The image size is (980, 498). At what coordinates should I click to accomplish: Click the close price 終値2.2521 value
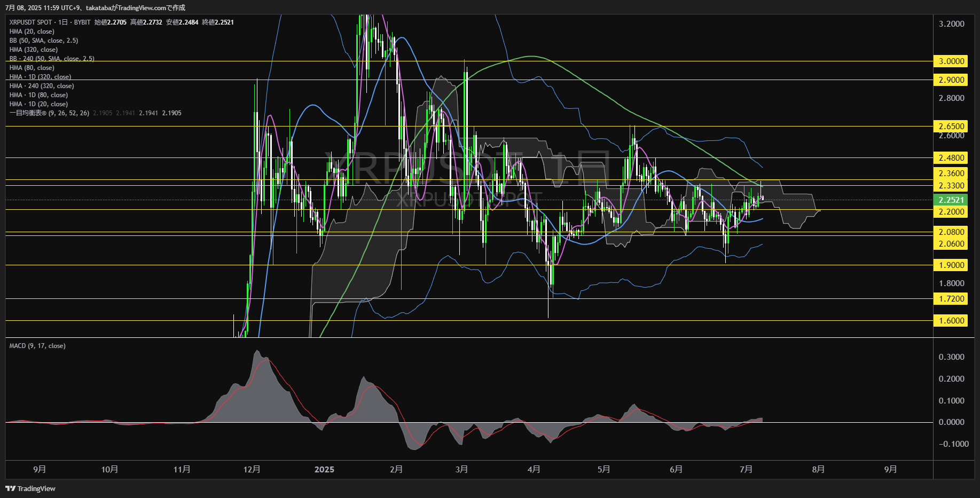click(x=218, y=22)
